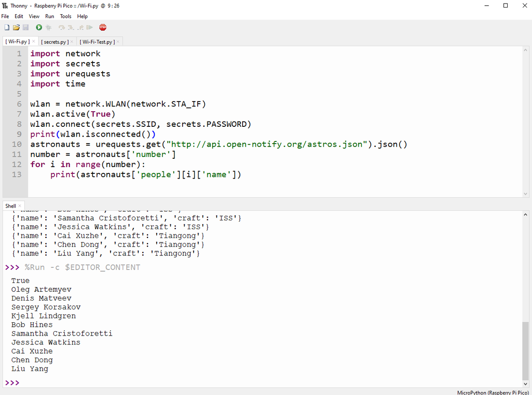Stop the backend with the red STOP icon

click(x=103, y=27)
